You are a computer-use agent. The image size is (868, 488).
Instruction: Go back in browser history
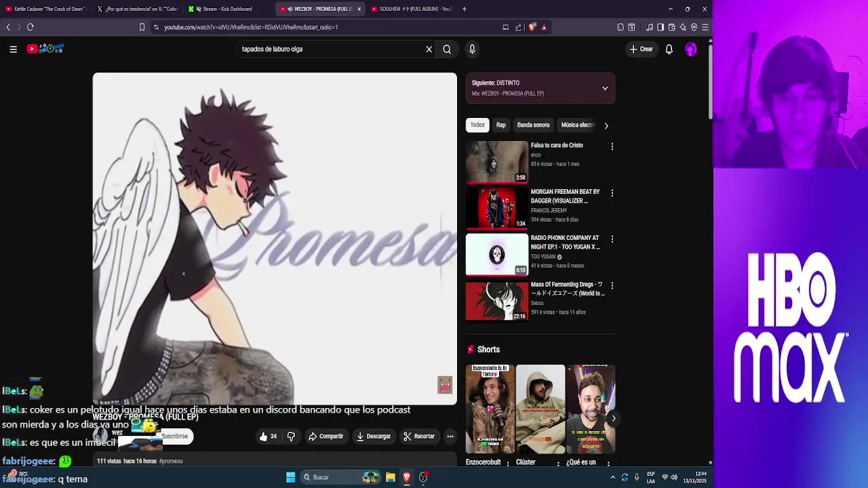8,27
